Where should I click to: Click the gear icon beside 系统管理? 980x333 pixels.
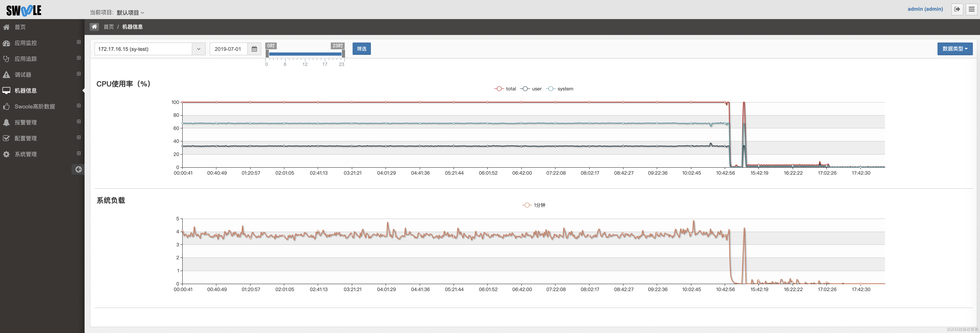tap(6, 154)
